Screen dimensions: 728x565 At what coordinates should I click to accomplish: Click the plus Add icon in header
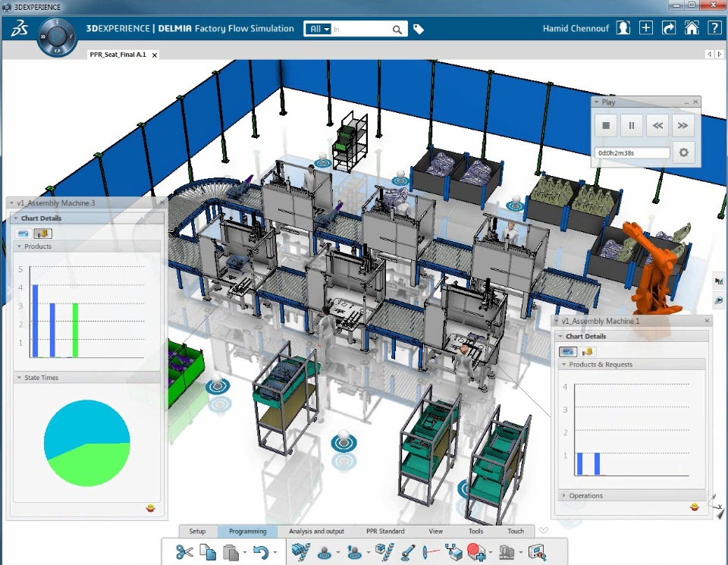pyautogui.click(x=646, y=28)
